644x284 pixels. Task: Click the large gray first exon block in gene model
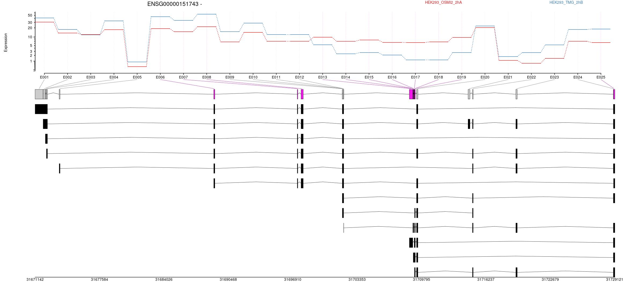point(39,94)
